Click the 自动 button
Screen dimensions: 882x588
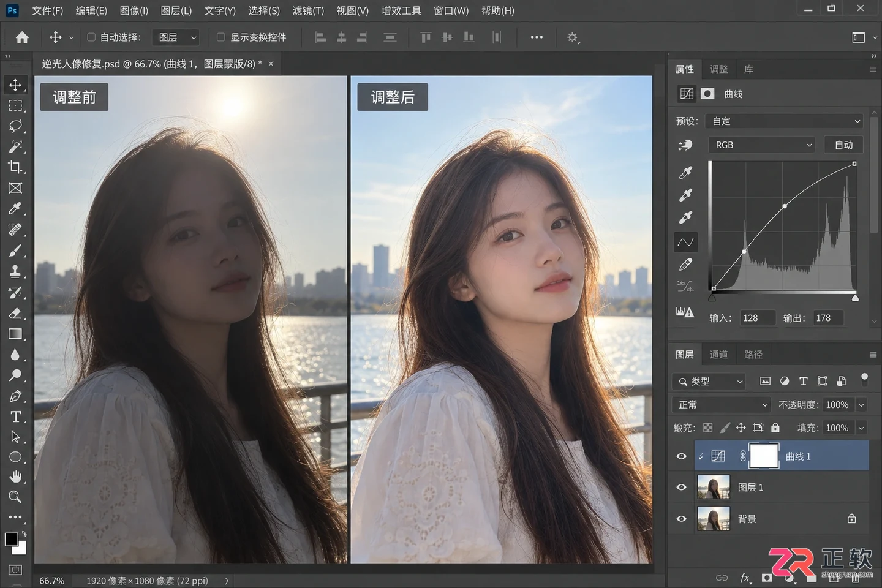843,145
